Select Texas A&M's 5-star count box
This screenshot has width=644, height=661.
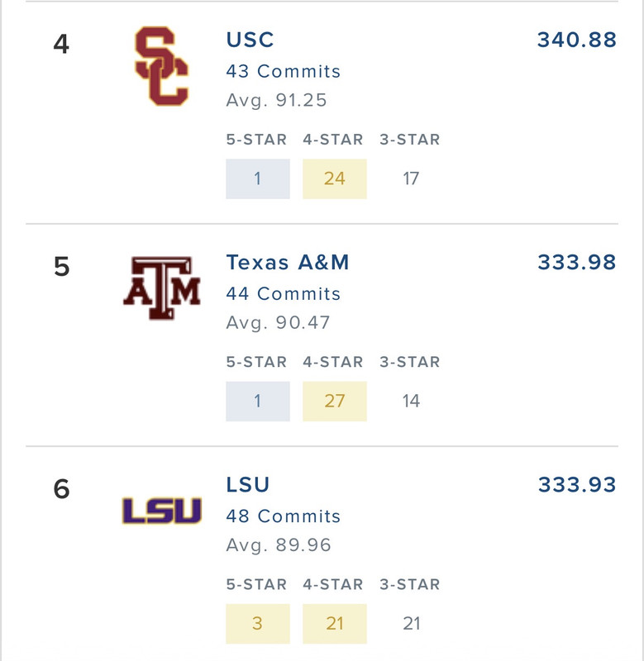(x=258, y=402)
